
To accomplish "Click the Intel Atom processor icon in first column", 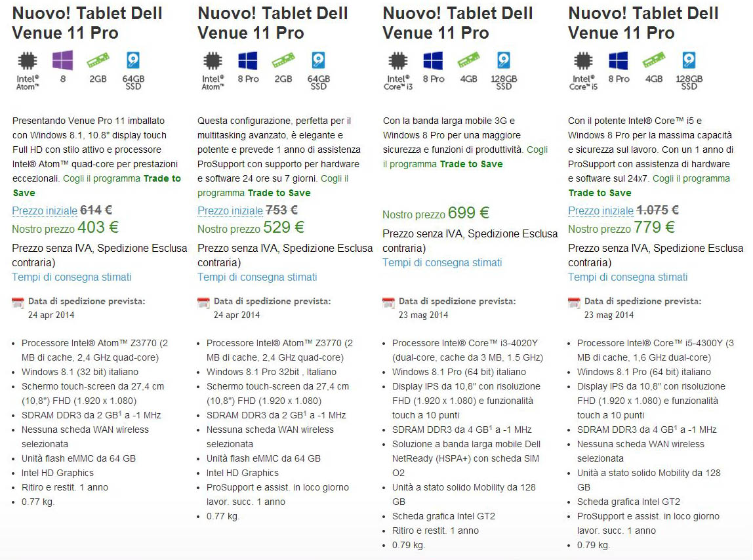I will click(x=28, y=62).
